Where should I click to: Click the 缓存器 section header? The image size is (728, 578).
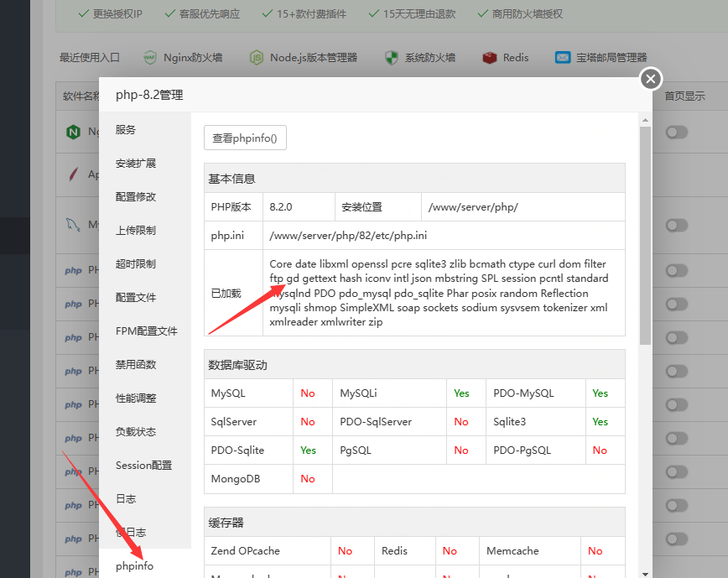pyautogui.click(x=414, y=523)
